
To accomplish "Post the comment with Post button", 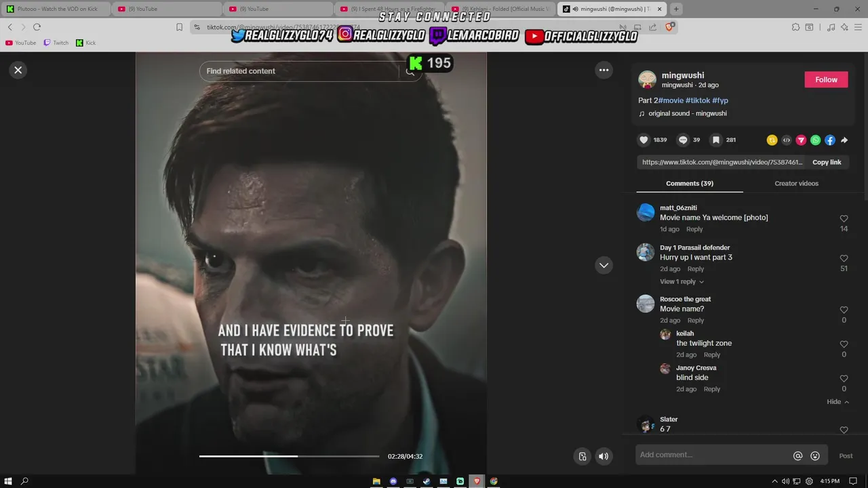I will [846, 456].
